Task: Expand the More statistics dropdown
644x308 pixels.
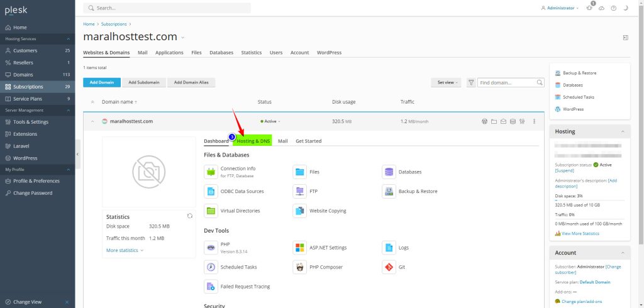Action: tap(125, 250)
